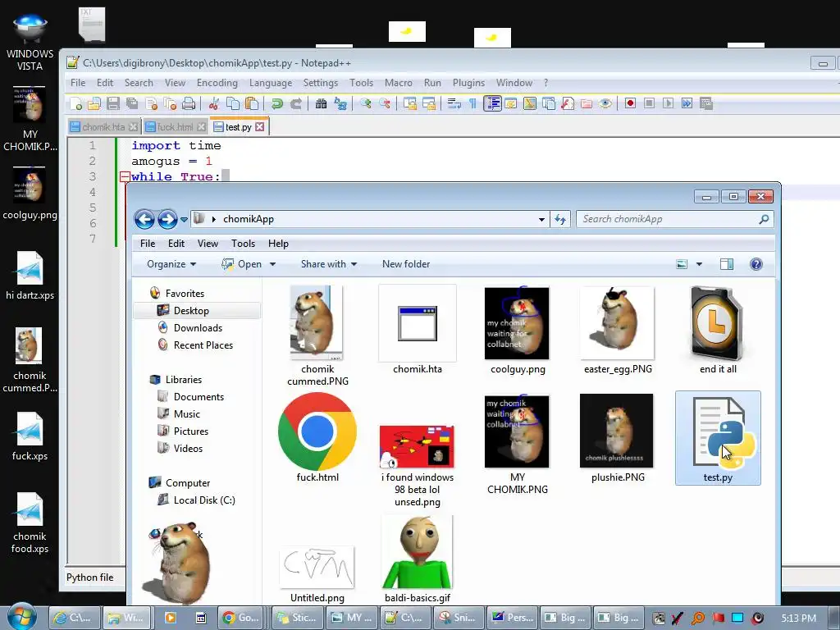The image size is (840, 630).
Task: Click the Open file icon in Notepad++ toolbar
Action: tap(94, 103)
